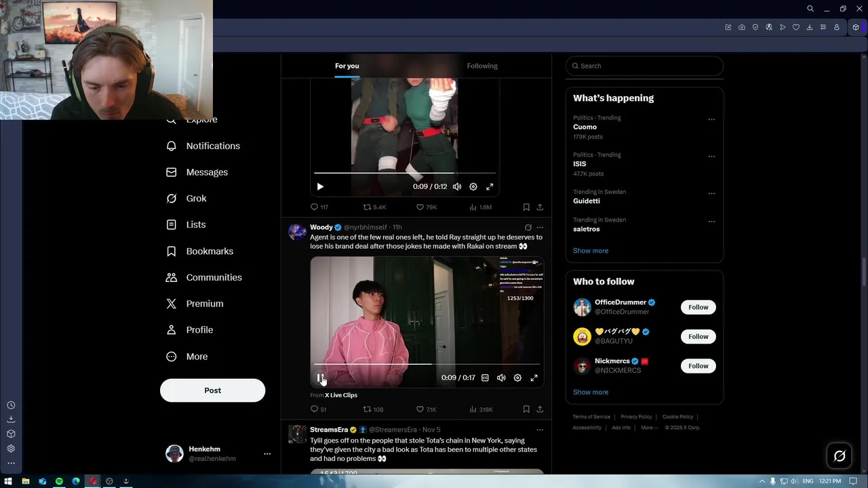Image resolution: width=868 pixels, height=488 pixels.
Task: Reply to Woody's post with 51 comments
Action: (x=318, y=409)
